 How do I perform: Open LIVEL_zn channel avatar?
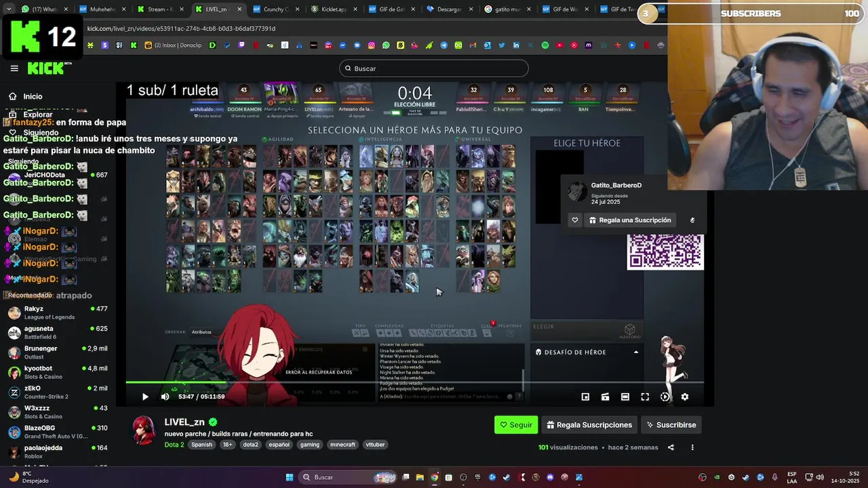click(x=143, y=430)
